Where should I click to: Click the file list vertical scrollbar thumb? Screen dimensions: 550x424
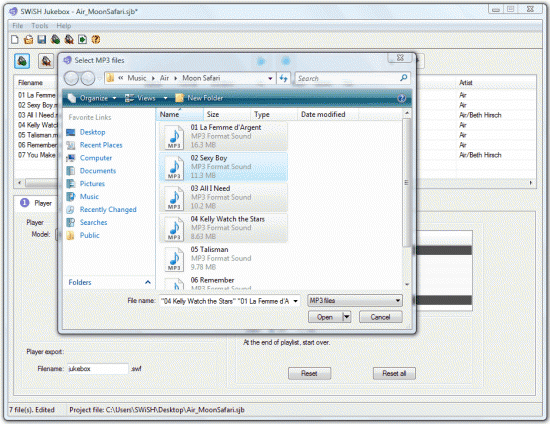coord(407,182)
